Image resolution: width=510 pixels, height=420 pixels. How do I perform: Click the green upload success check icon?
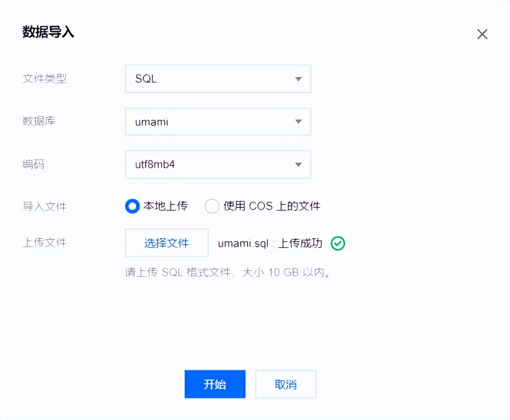338,244
